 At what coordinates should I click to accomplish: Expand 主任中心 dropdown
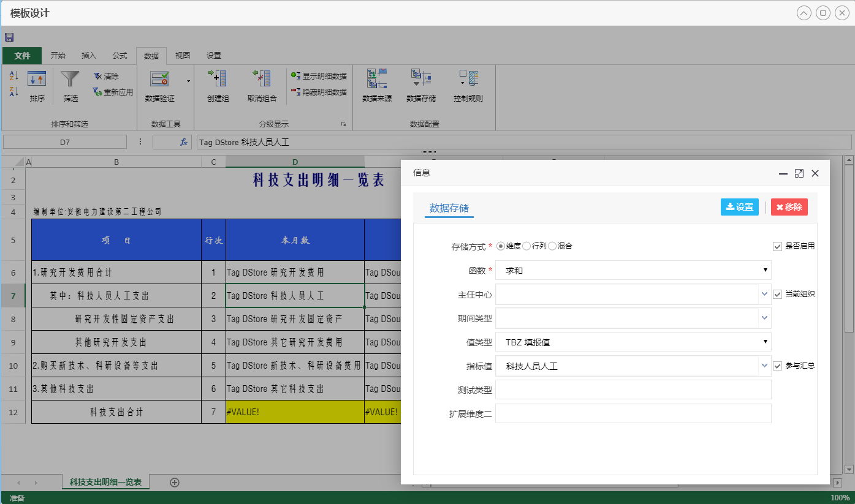pyautogui.click(x=764, y=294)
